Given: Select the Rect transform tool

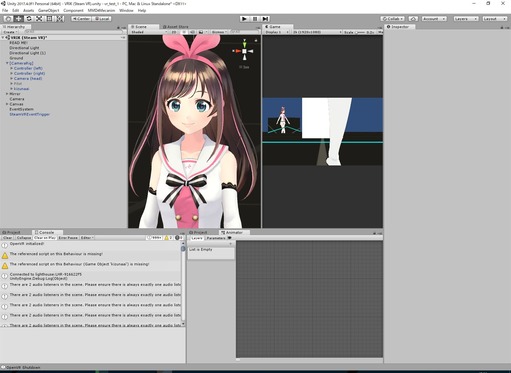Looking at the screenshot, I should (49, 19).
